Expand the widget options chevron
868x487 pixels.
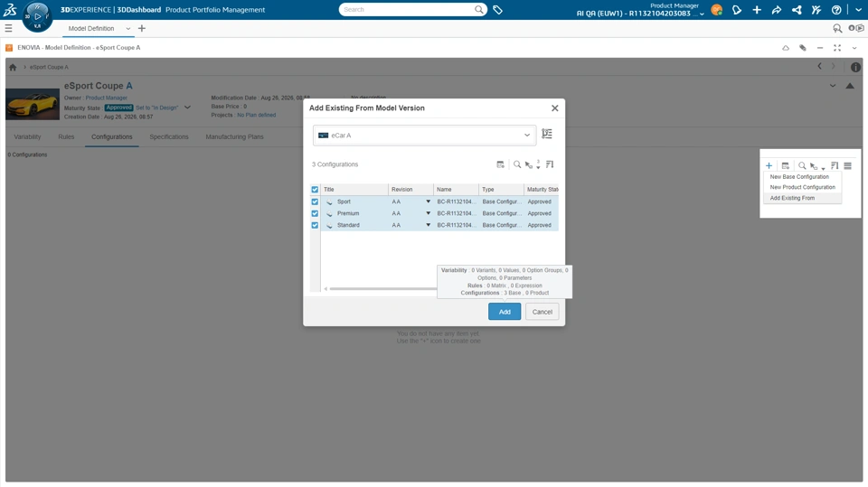[854, 48]
